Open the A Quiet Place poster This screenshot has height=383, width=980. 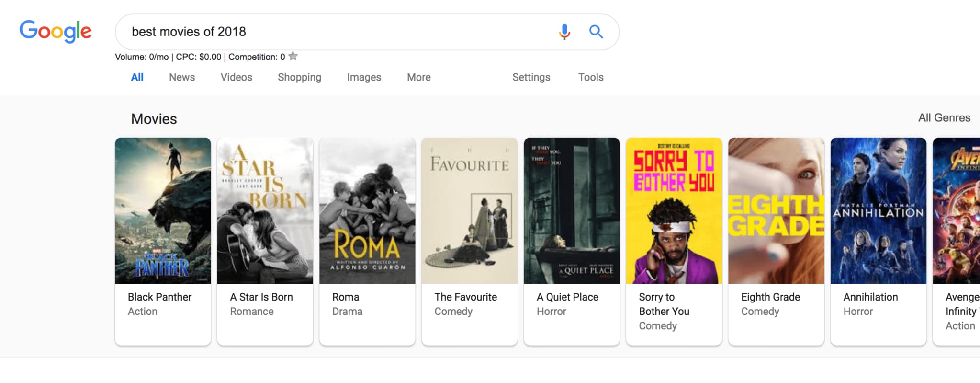point(572,210)
